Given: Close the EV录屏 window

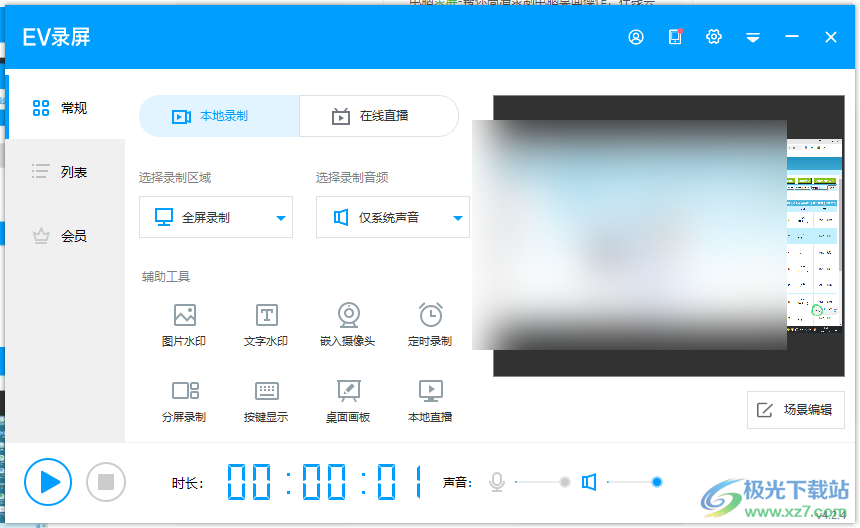Looking at the screenshot, I should point(830,37).
